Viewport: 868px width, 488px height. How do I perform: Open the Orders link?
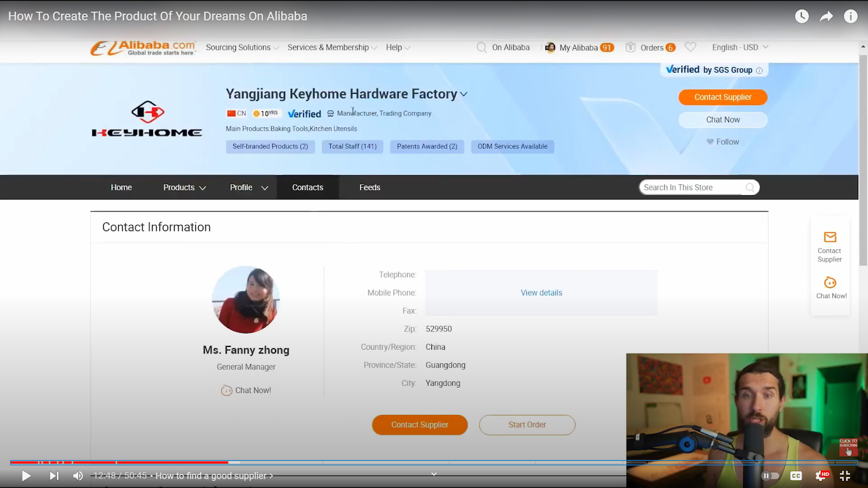652,48
